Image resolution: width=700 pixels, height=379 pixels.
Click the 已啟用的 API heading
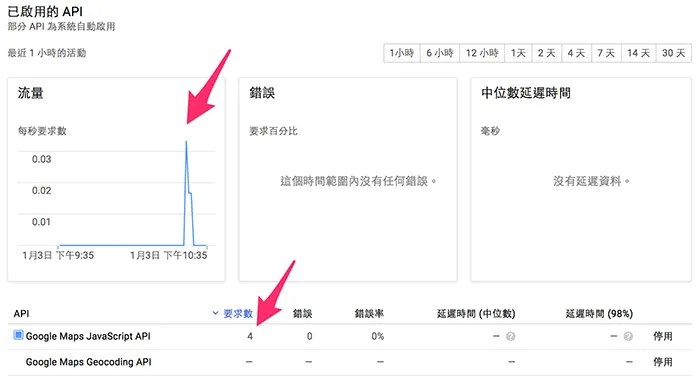tap(45, 11)
